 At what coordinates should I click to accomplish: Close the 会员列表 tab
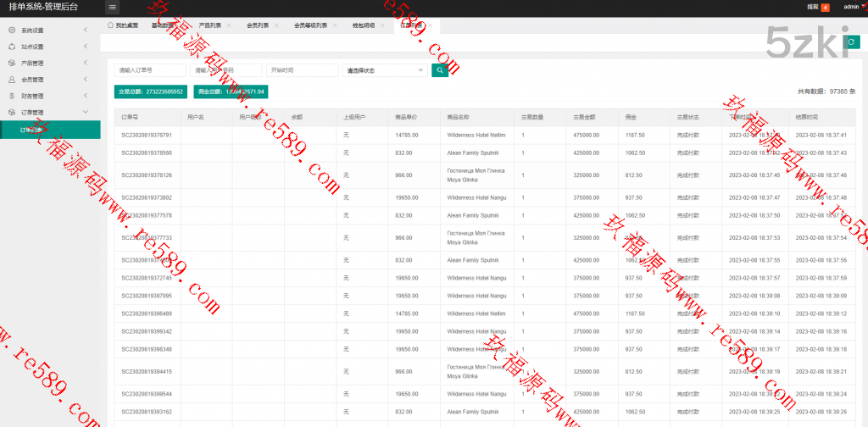[275, 25]
